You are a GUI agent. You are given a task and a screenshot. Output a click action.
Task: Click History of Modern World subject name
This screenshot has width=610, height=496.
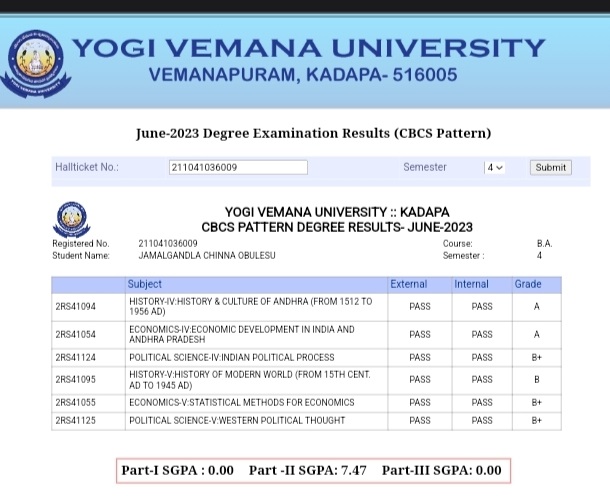pos(250,380)
